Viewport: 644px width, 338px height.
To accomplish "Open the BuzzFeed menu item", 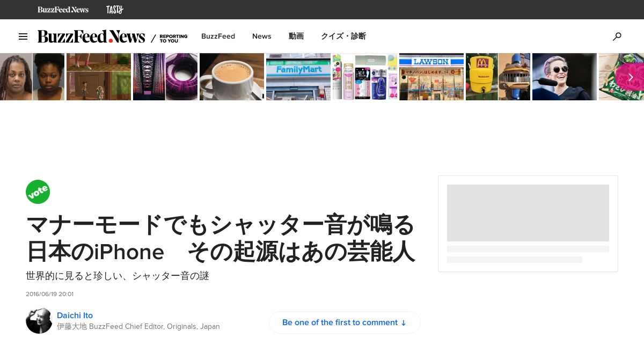I will pyautogui.click(x=218, y=36).
